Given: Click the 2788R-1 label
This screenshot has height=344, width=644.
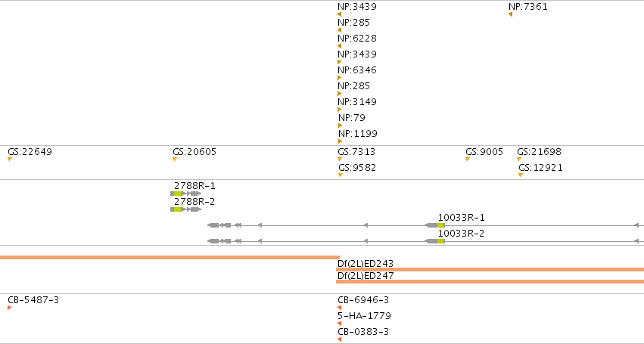Looking at the screenshot, I should coord(194,186).
